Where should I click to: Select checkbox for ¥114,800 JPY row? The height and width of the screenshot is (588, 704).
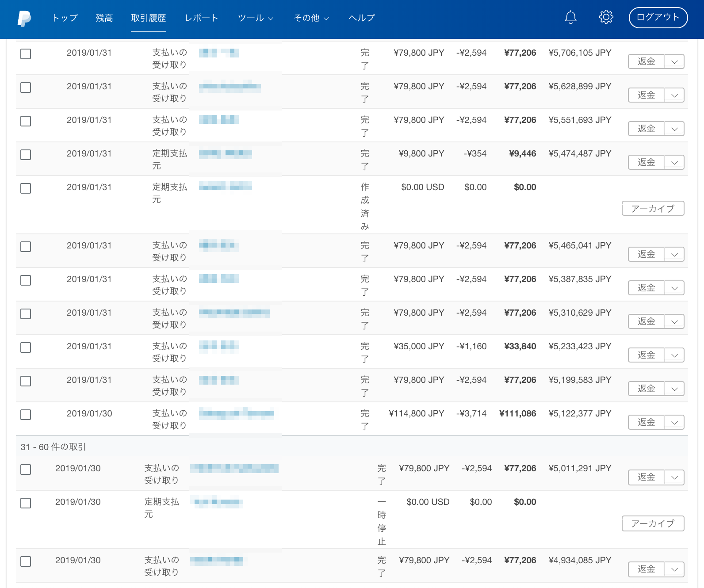(x=26, y=415)
